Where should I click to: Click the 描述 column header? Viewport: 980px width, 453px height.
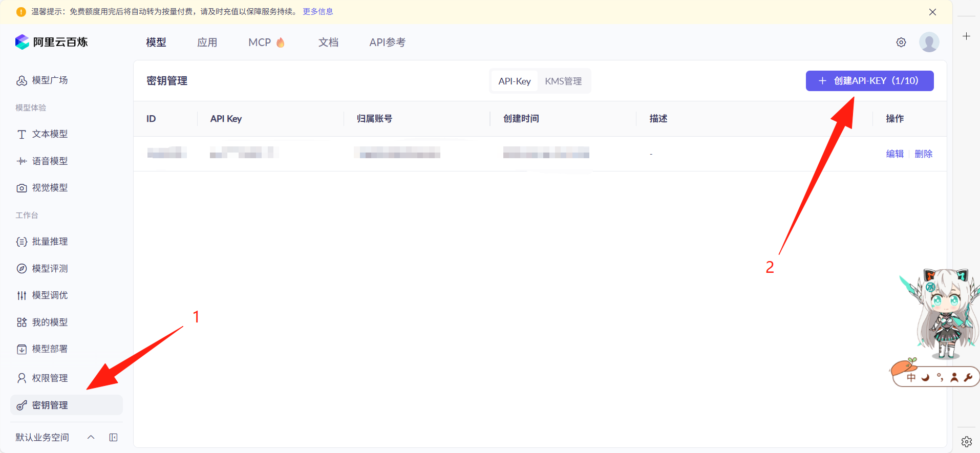[658, 119]
